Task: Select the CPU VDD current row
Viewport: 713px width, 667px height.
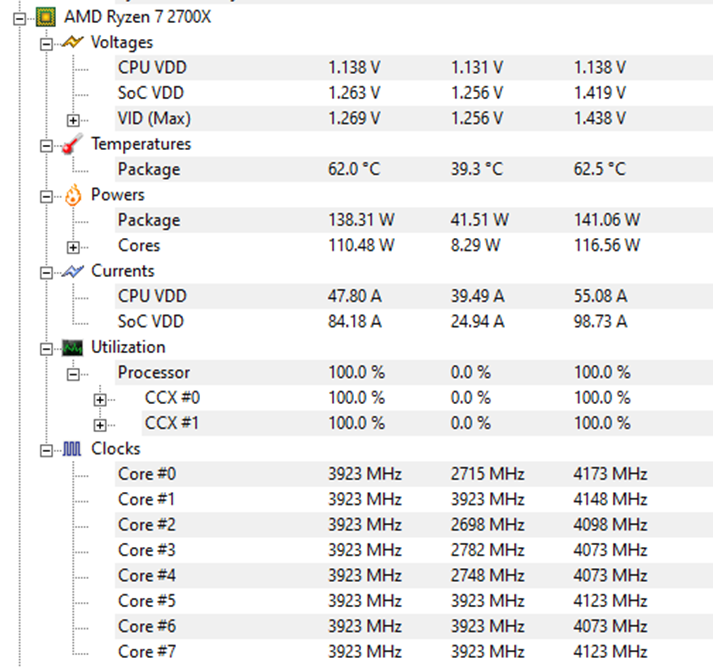Action: click(x=152, y=296)
